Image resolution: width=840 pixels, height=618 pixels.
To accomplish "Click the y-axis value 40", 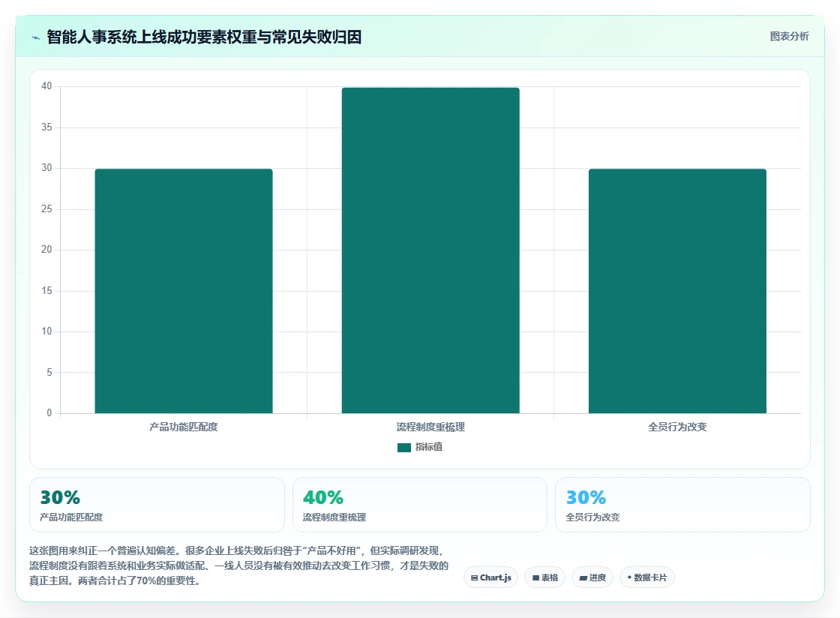I will pyautogui.click(x=46, y=86).
